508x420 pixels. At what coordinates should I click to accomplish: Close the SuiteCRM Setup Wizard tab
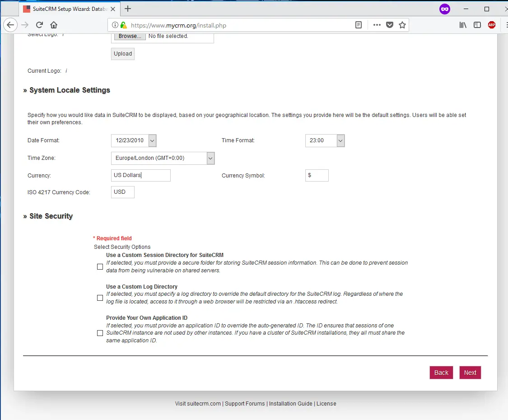pos(113,9)
